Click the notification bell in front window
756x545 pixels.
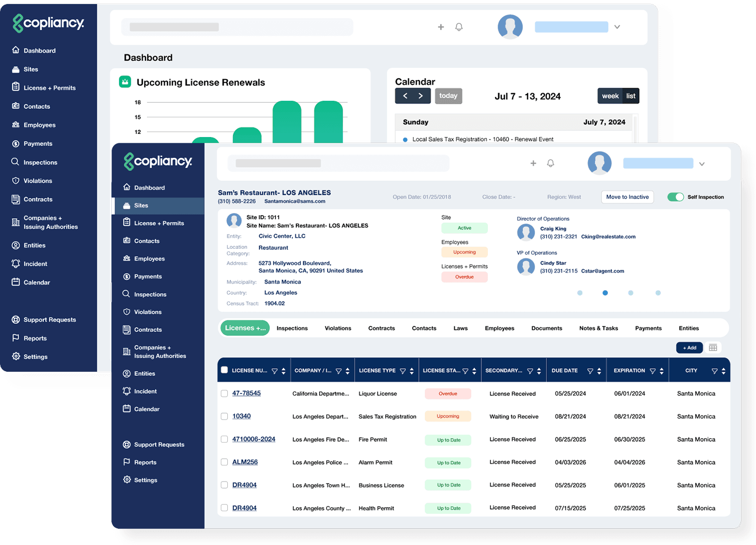click(x=550, y=163)
